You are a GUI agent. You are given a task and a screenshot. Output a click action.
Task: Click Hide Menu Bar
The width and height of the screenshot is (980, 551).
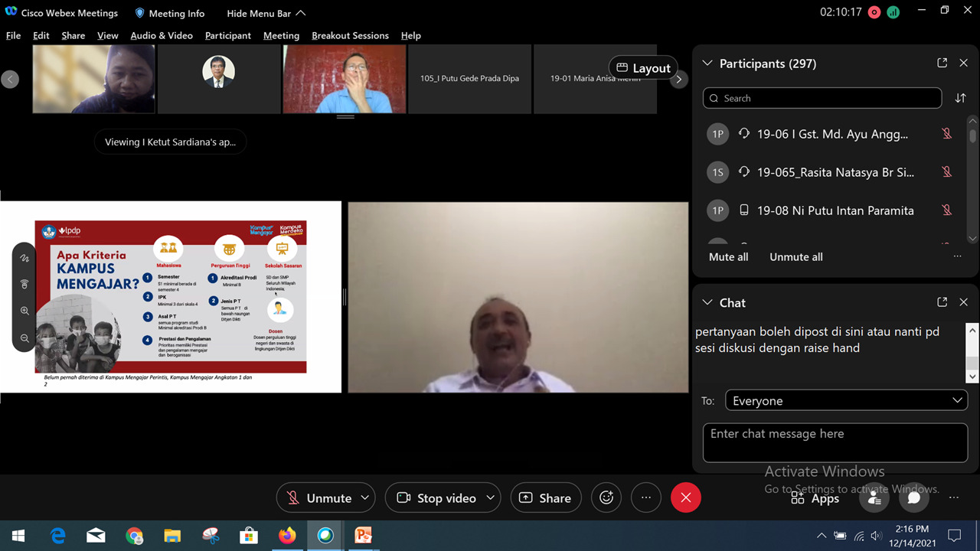[266, 13]
